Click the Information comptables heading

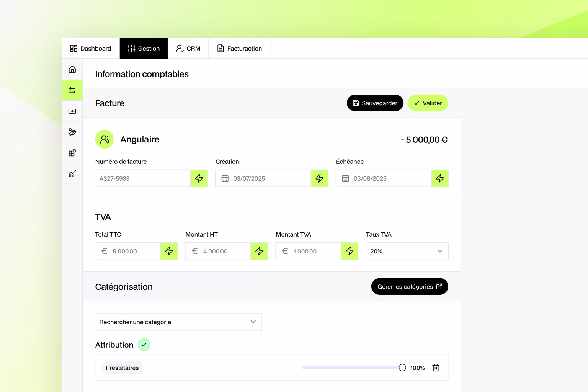click(x=142, y=74)
